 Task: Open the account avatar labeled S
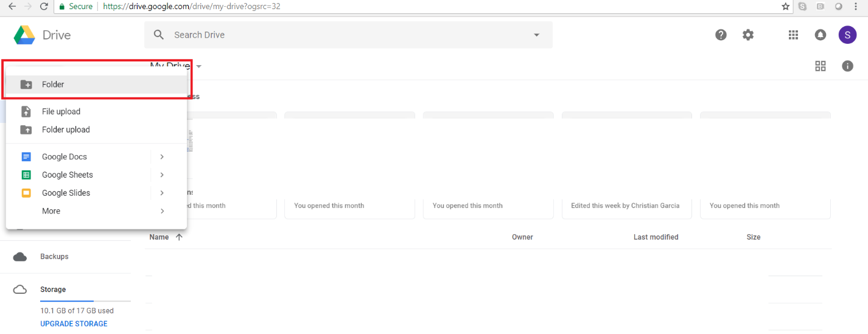click(x=847, y=35)
